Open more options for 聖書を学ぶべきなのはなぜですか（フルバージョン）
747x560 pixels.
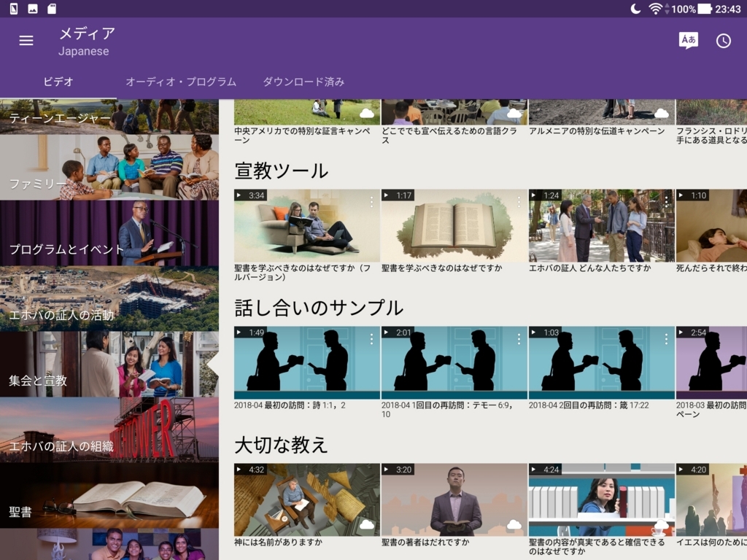[371, 201]
